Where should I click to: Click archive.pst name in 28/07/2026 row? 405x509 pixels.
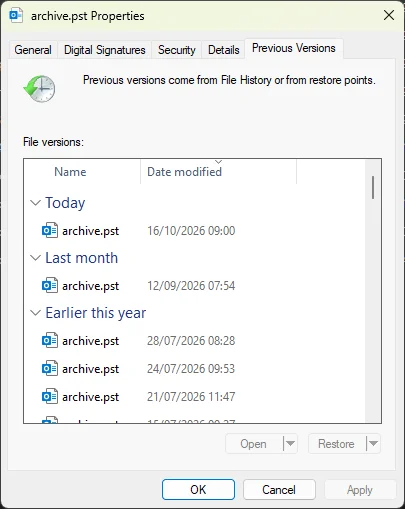pos(91,341)
